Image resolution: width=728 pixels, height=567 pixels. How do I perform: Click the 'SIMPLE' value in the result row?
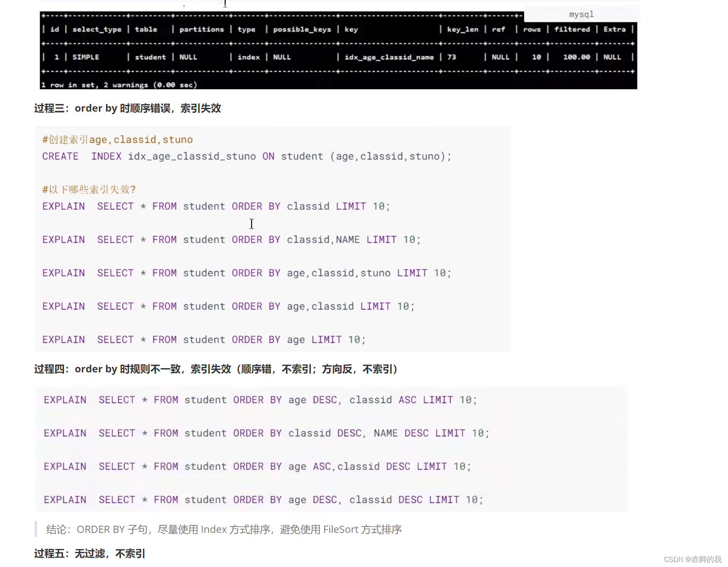click(x=85, y=57)
